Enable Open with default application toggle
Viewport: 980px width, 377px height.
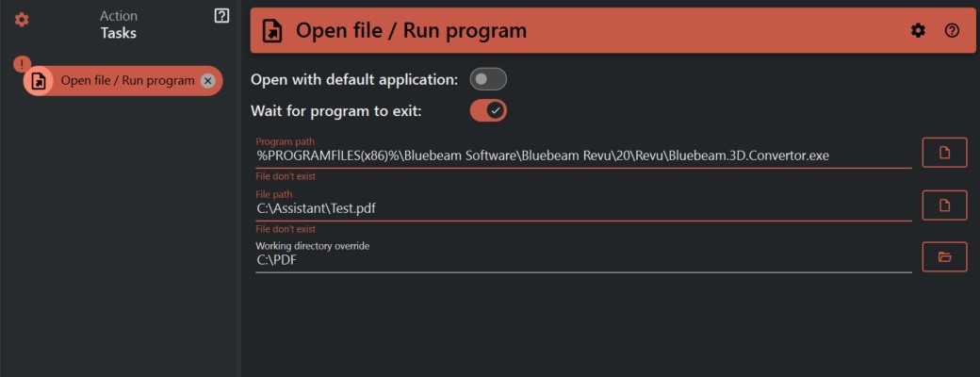click(488, 79)
